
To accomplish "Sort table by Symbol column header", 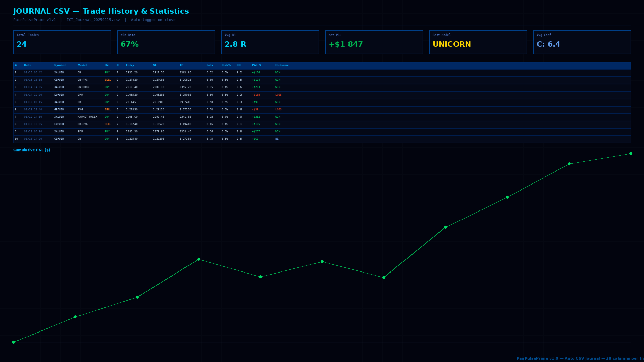I will coord(60,65).
